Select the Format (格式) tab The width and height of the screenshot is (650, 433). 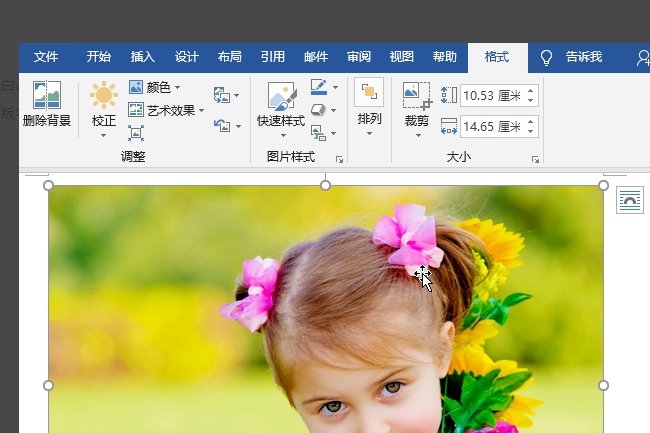[497, 57]
